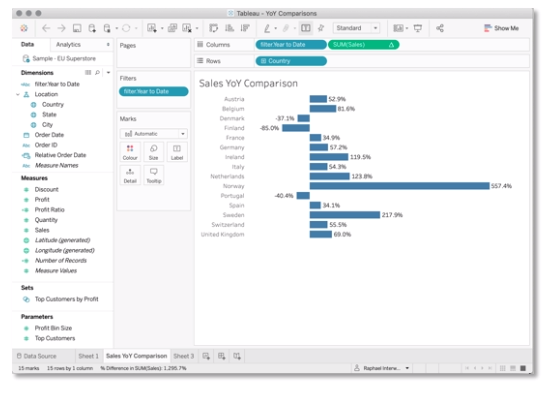554x394 pixels.
Task: Click the filter:Year to Date pill in Filters
Action: 154,92
